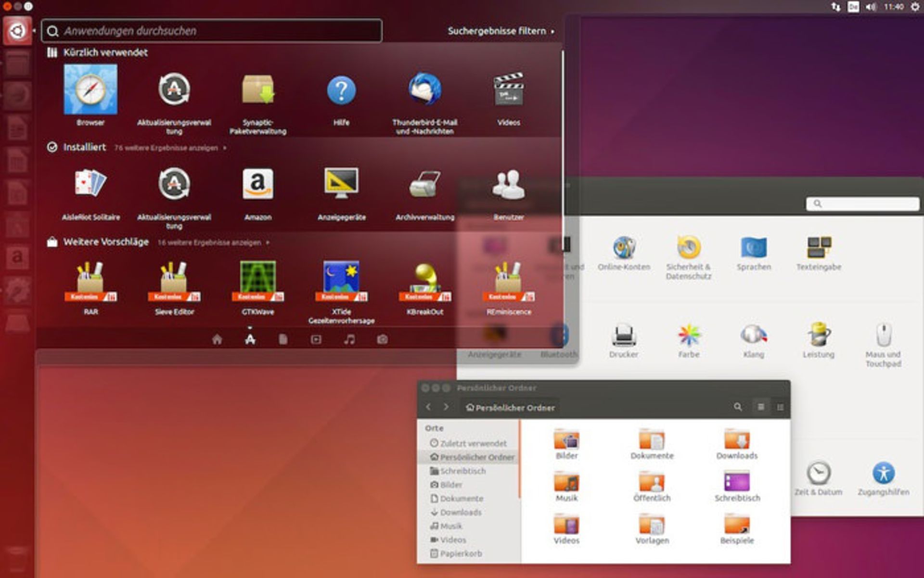Open Maus und Touchpad settings

point(884,345)
